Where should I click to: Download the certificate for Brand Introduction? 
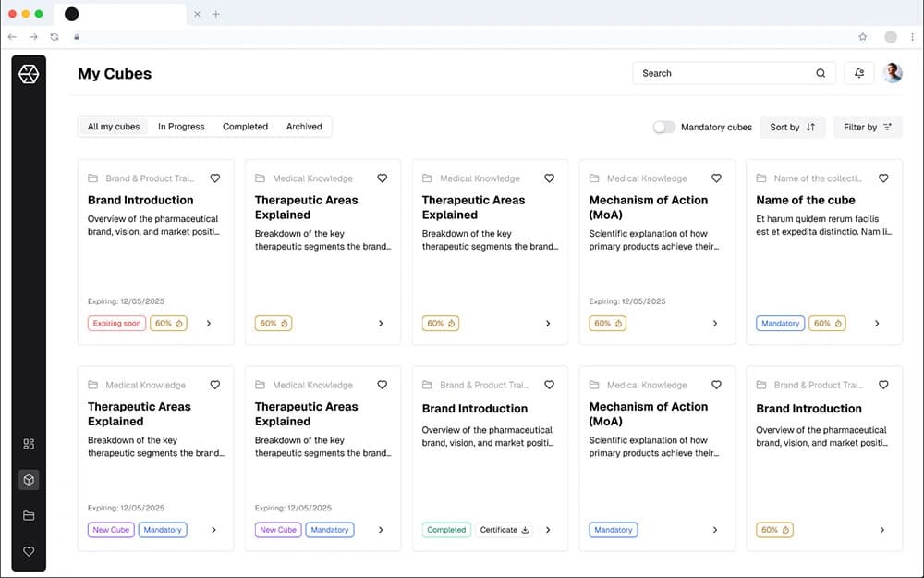[x=504, y=529]
